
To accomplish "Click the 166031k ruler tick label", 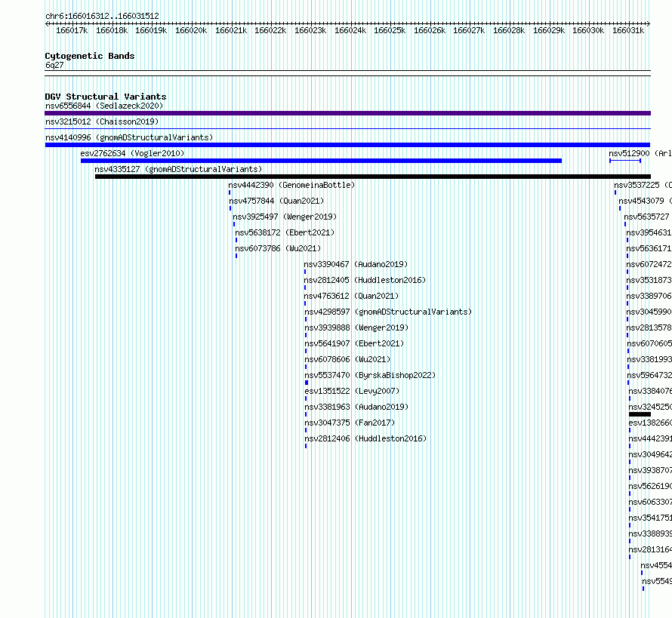I will coord(628,30).
